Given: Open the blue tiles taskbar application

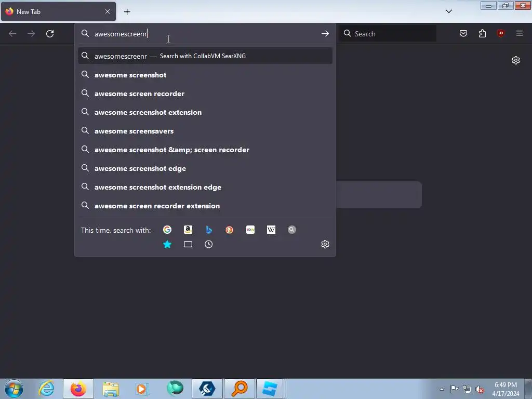Looking at the screenshot, I should (270, 389).
